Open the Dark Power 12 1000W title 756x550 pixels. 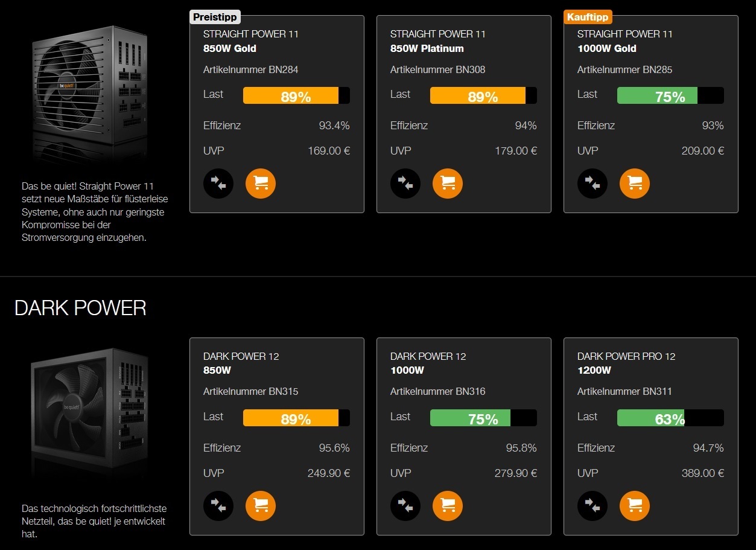tap(428, 363)
